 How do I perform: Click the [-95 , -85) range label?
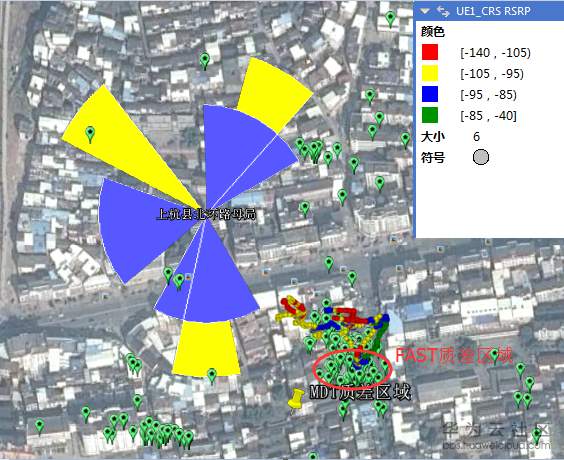[488, 95]
